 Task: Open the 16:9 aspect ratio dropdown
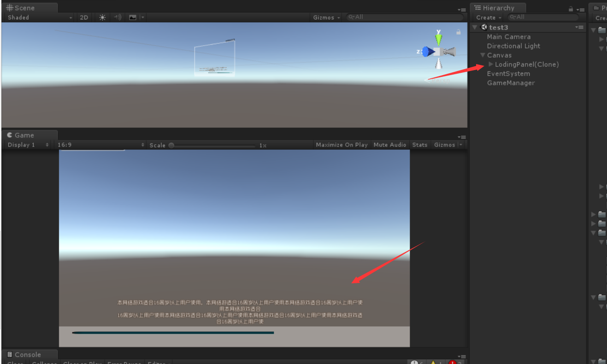point(99,144)
